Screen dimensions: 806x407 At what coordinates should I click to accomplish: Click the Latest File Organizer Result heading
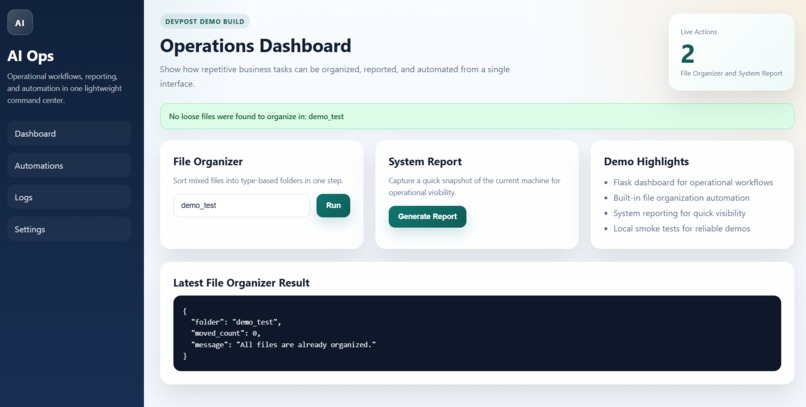point(241,283)
